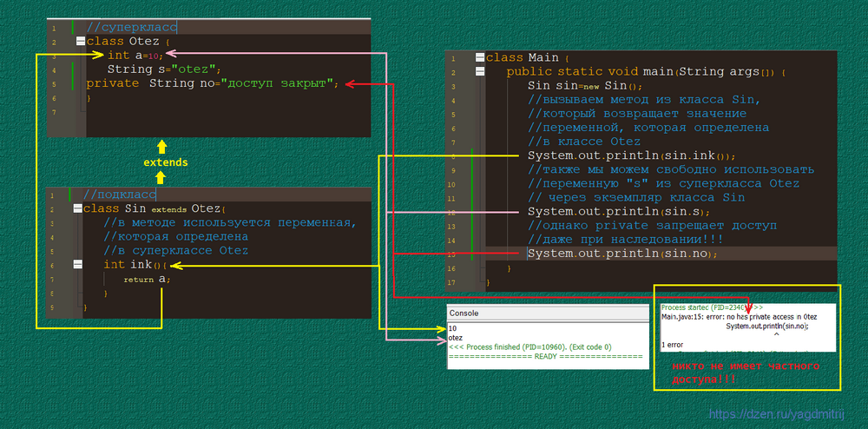Click comment '//также мы можем свободно использовать'
Viewport: 868px width, 429px height.
tap(671, 170)
